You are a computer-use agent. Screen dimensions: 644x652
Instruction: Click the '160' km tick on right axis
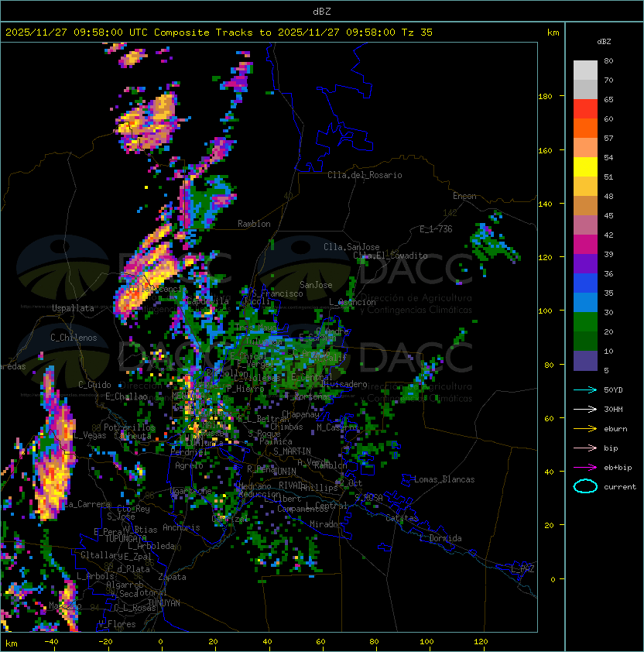pyautogui.click(x=545, y=150)
